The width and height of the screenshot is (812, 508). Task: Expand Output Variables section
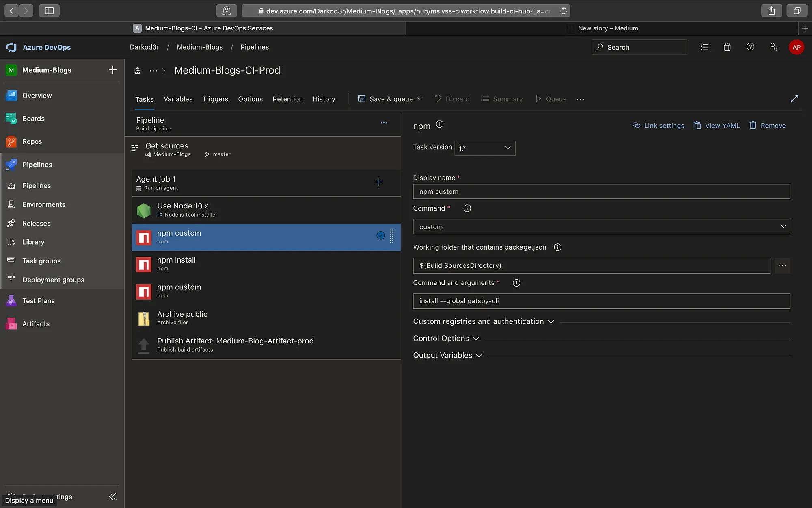(448, 356)
